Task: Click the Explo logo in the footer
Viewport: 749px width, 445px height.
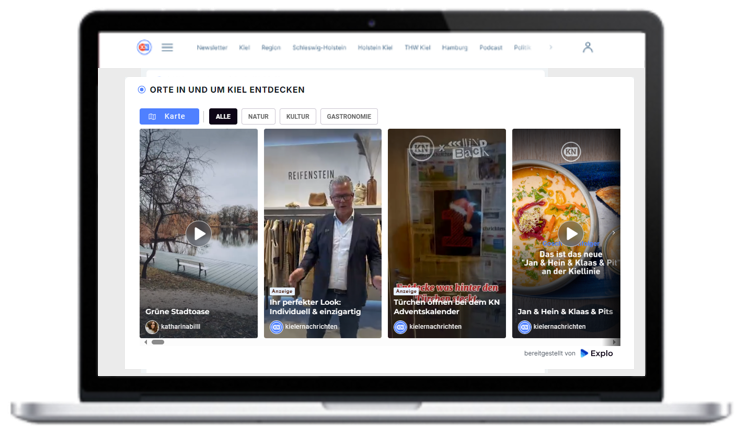Action: (x=596, y=353)
